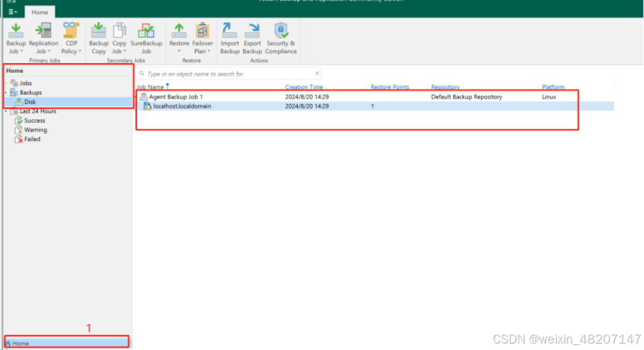
Task: Open Security & Compliance analyzer
Action: pos(281,38)
